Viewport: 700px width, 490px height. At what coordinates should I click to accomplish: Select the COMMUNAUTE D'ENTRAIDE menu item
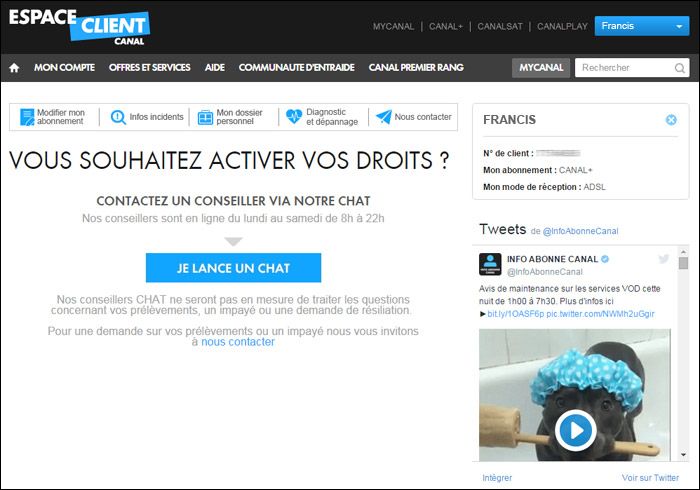pyautogui.click(x=296, y=68)
